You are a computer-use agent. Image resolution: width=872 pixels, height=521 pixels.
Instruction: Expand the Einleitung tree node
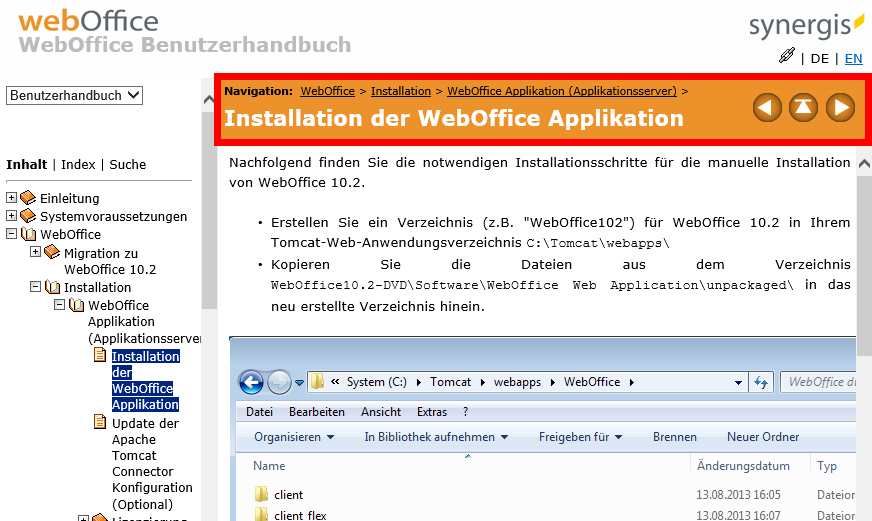coord(11,197)
